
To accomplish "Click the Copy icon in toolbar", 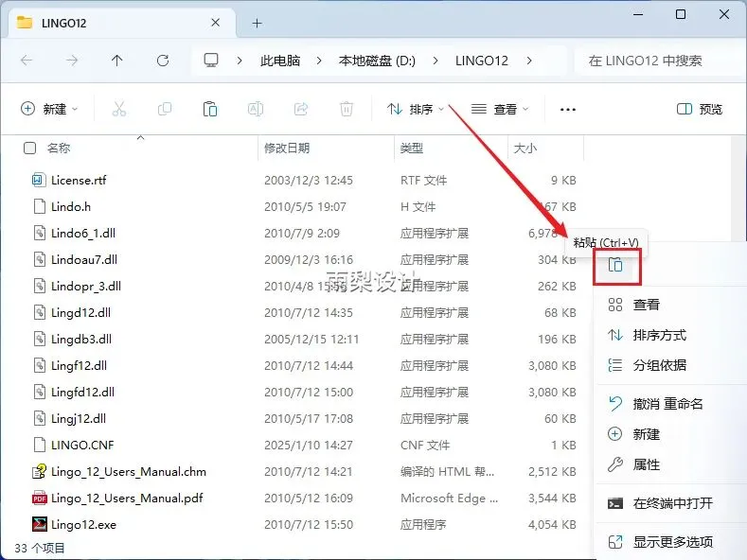I will [165, 109].
